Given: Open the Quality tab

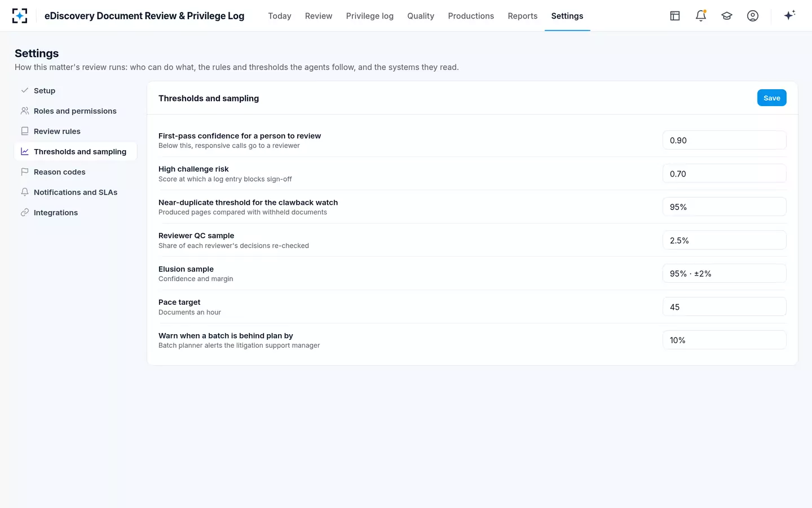Looking at the screenshot, I should [421, 16].
